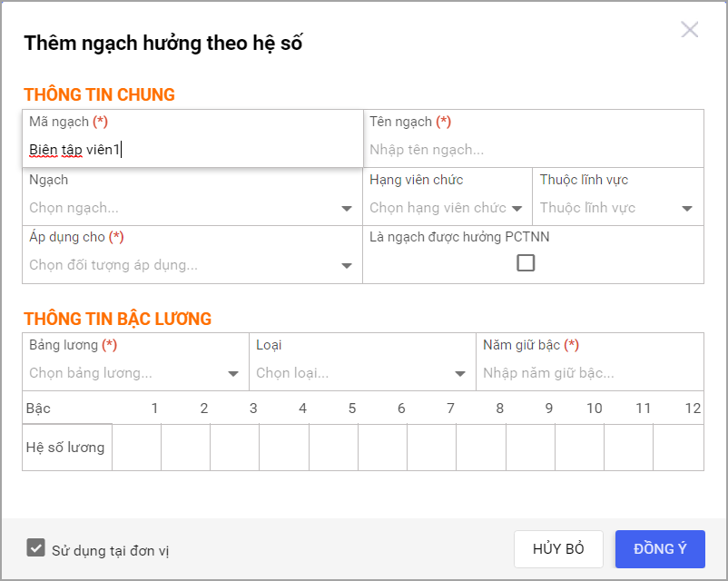Choose an option in 'Áp dụng cho' dropdown
This screenshot has height=581, width=728.
pos(191,265)
